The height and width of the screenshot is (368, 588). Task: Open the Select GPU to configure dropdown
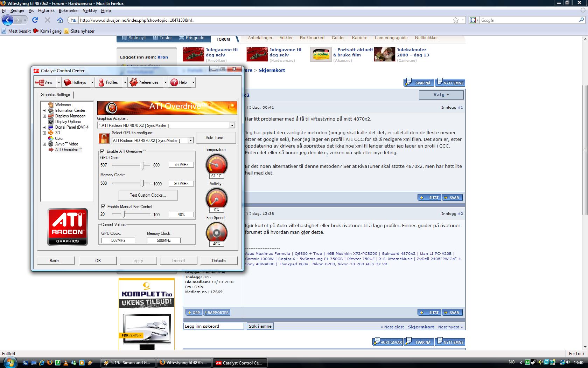click(x=190, y=140)
